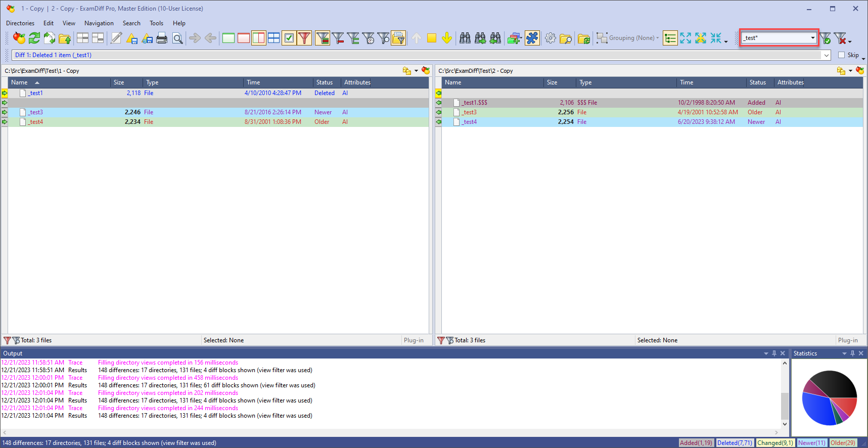Open the Search menu
This screenshot has height=448, width=868.
tap(131, 23)
